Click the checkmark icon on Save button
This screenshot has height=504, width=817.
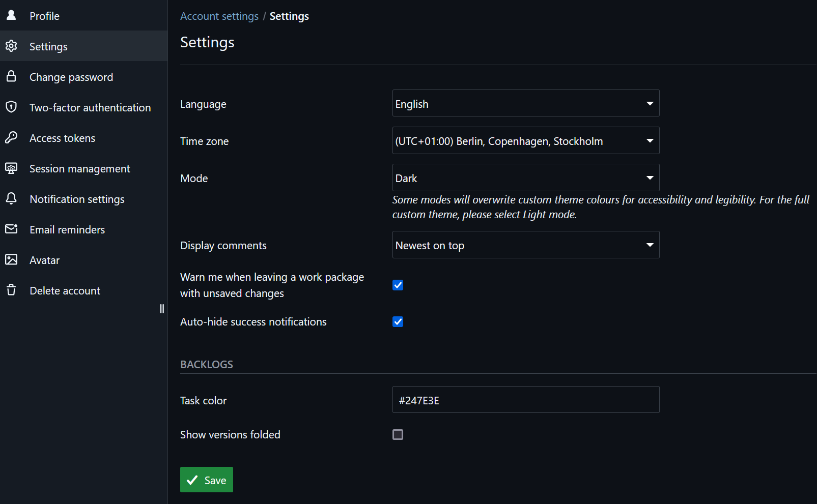192,480
